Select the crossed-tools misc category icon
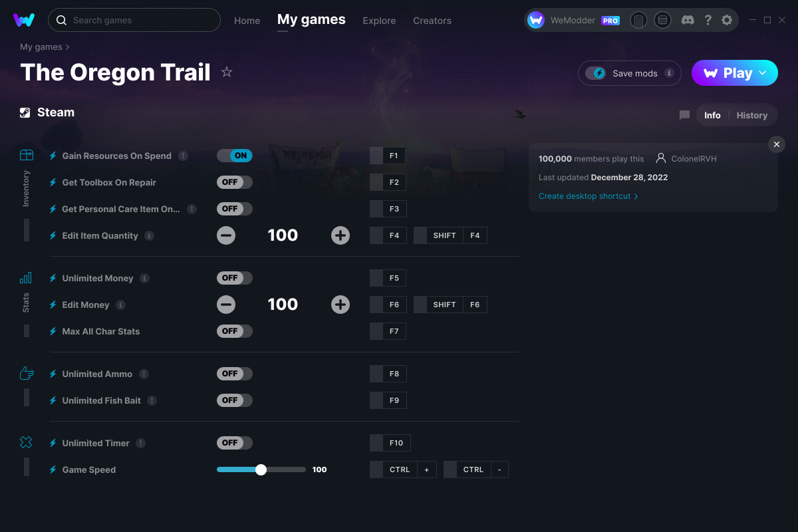 pos(26,442)
